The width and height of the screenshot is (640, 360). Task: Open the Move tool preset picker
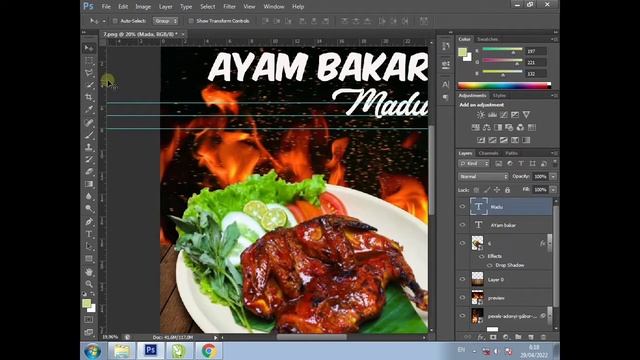[104, 21]
